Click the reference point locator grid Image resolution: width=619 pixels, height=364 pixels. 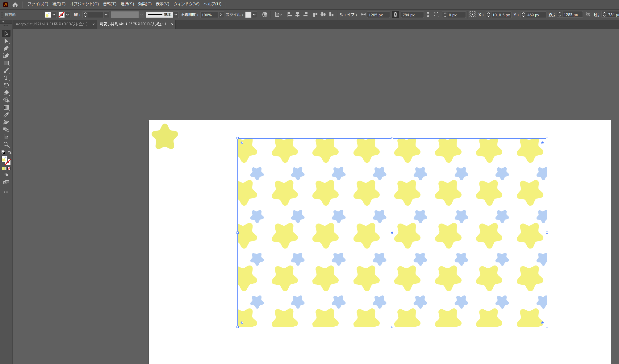(x=472, y=15)
